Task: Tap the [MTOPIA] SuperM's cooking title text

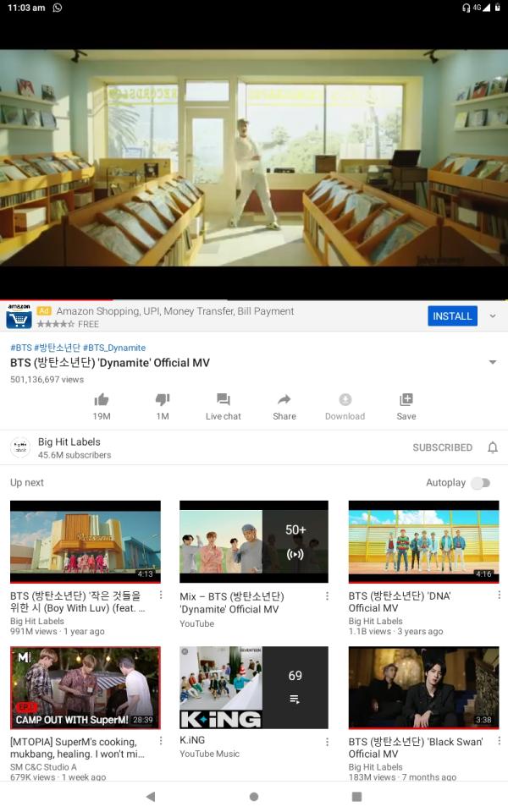Action: (77, 748)
